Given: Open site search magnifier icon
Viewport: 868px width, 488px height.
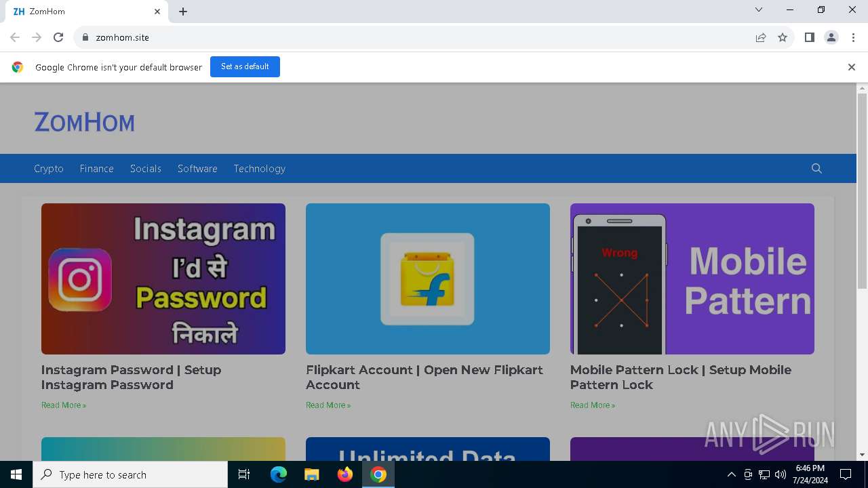Looking at the screenshot, I should click(816, 169).
